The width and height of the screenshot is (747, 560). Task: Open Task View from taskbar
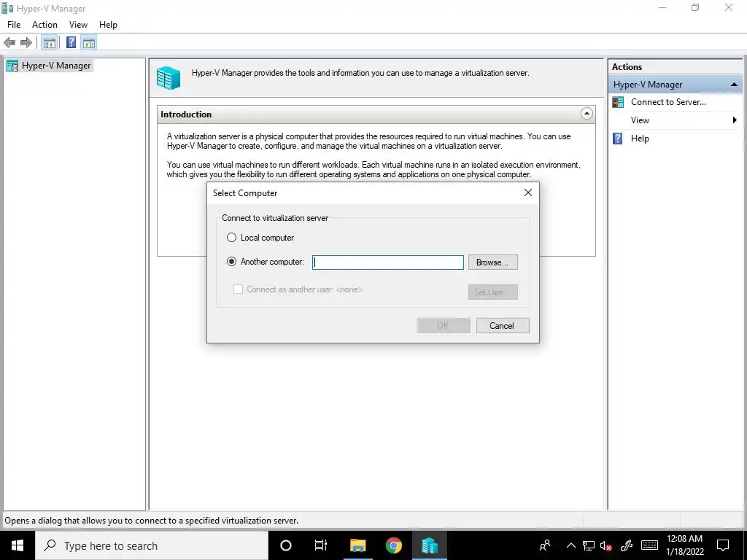point(321,545)
